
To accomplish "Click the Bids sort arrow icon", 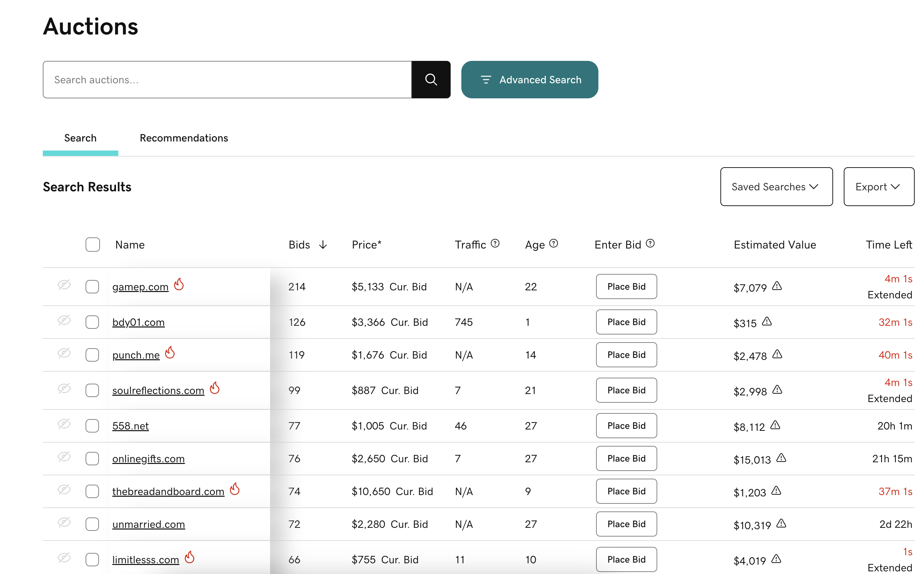I will (x=323, y=245).
